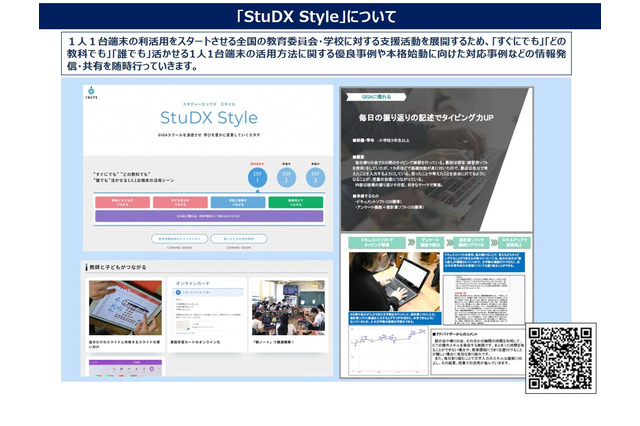Click the purple GIGAに慣れる bar

coord(209,216)
